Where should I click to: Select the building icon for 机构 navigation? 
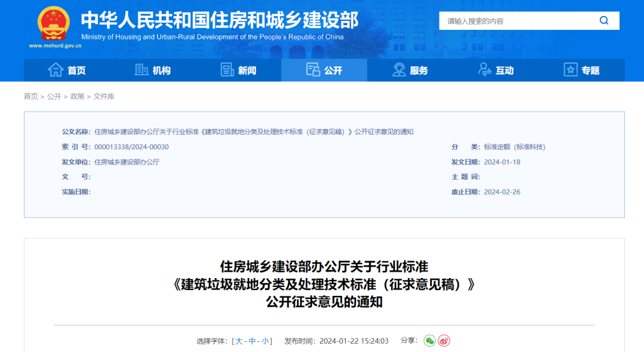[142, 70]
